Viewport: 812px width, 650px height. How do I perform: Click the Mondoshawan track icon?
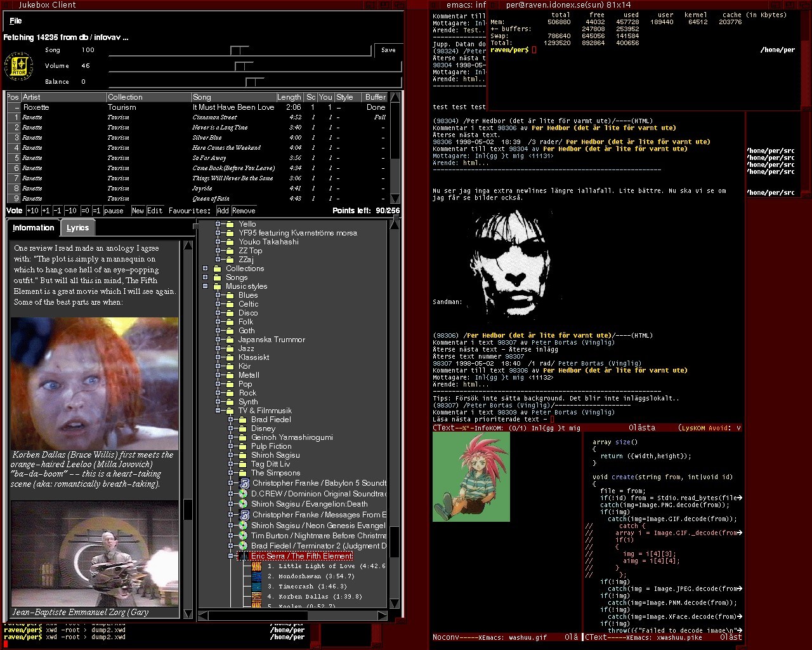point(256,576)
